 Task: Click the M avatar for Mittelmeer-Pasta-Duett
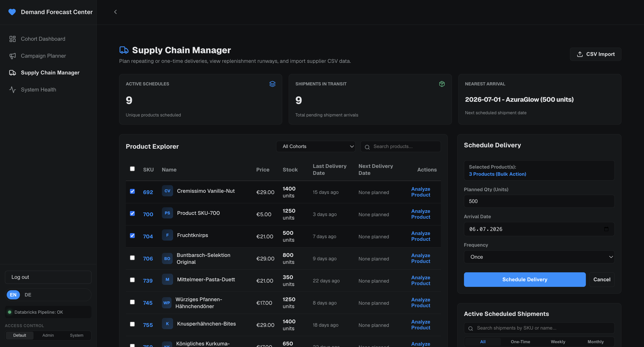(167, 279)
